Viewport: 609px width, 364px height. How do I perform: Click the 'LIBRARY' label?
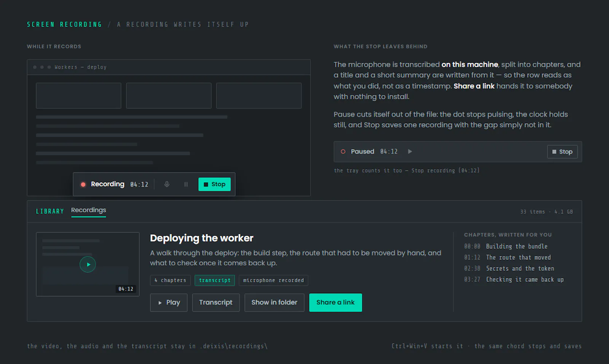[50, 211]
